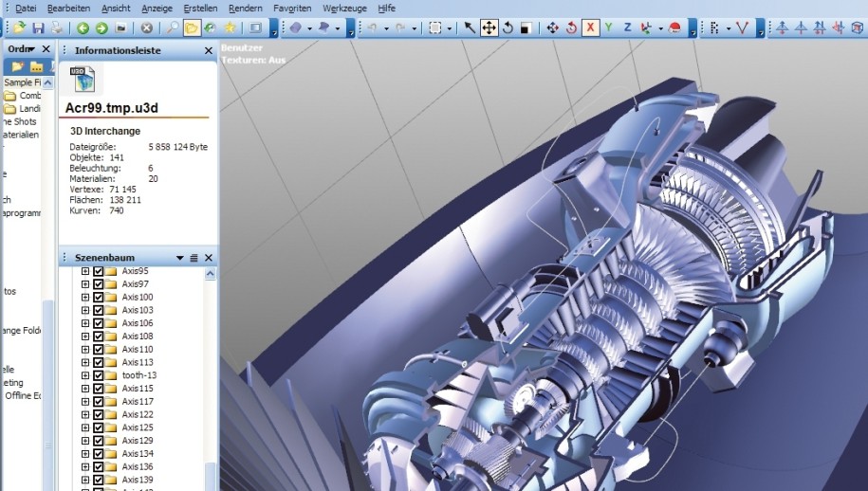The width and height of the screenshot is (868, 491).
Task: Click the red orbit rotate view icon
Action: pyautogui.click(x=571, y=27)
